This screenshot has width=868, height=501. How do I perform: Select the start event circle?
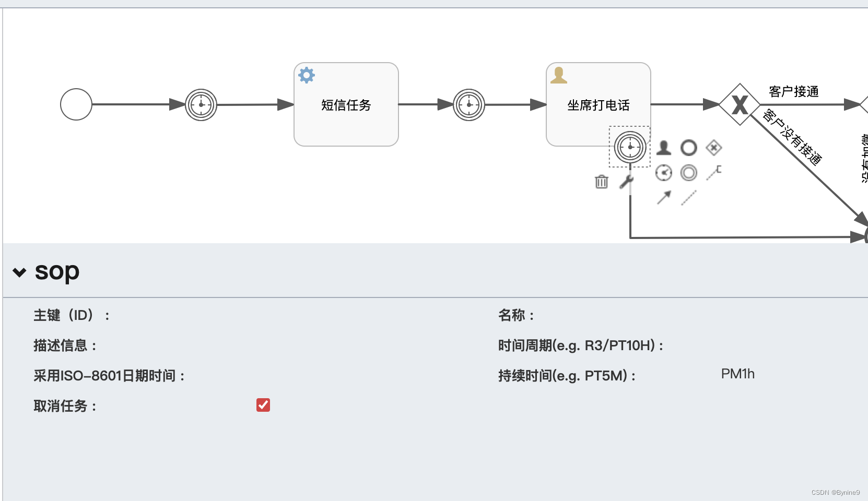point(76,104)
